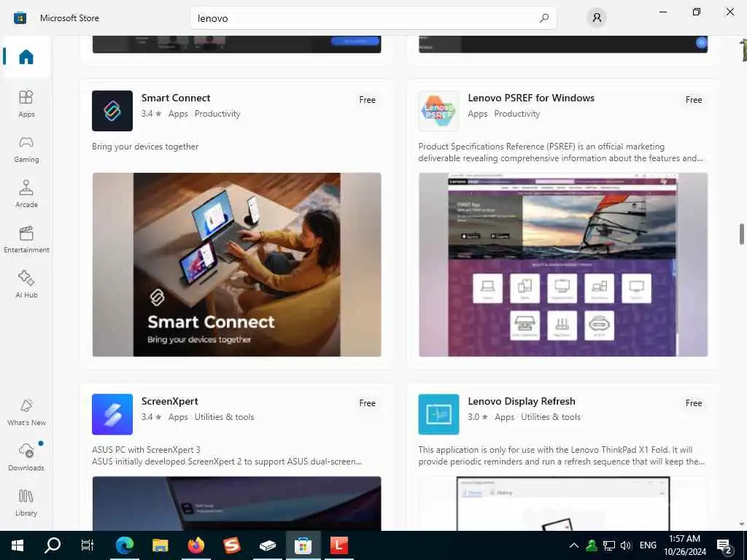Screen dimensions: 747x560
Task: Click the 3.4 rating of Smart Connect
Action: click(152, 113)
